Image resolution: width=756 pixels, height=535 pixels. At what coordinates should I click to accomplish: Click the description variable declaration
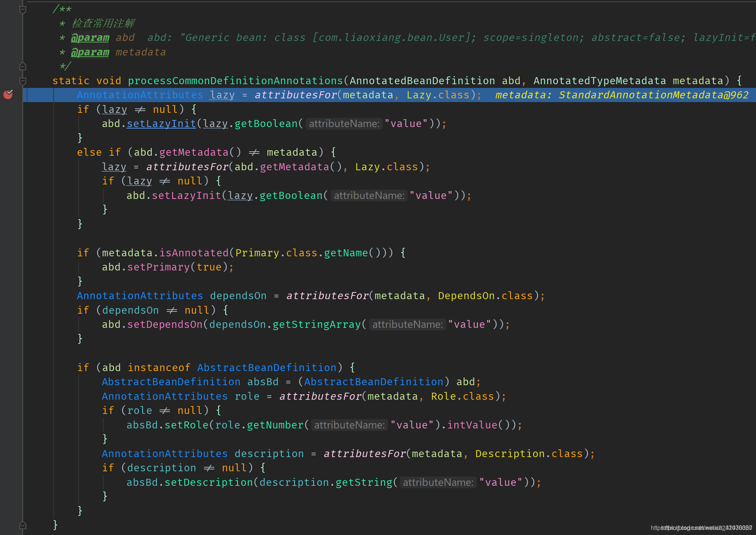coord(269,454)
